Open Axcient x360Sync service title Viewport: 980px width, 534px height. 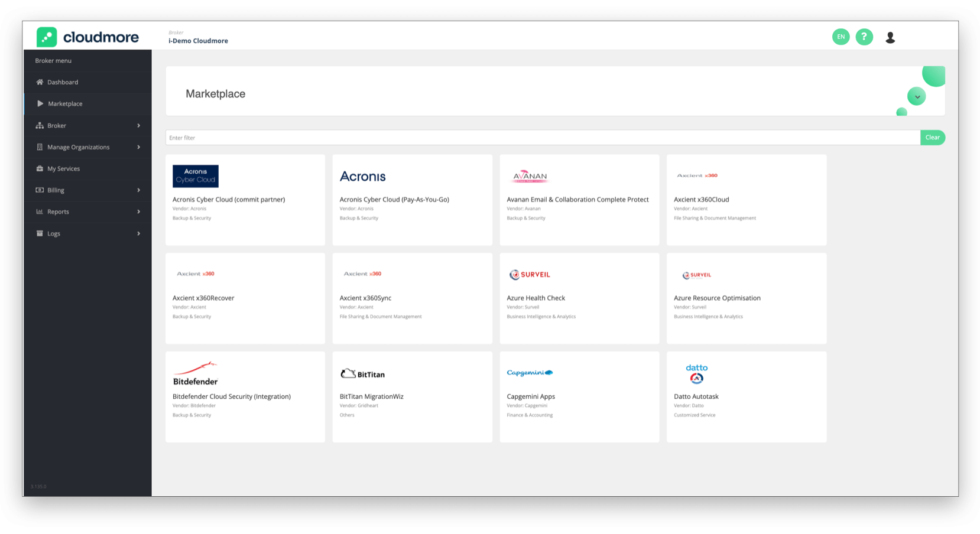[x=365, y=298]
